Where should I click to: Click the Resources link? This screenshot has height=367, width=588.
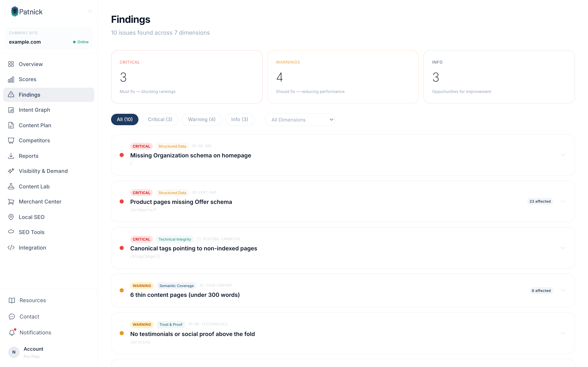(32, 300)
